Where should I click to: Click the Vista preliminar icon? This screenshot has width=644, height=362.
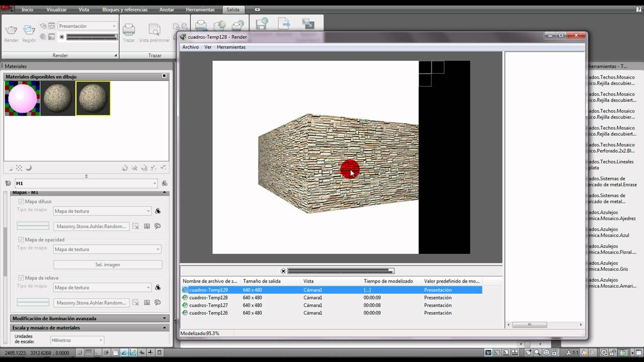154,30
